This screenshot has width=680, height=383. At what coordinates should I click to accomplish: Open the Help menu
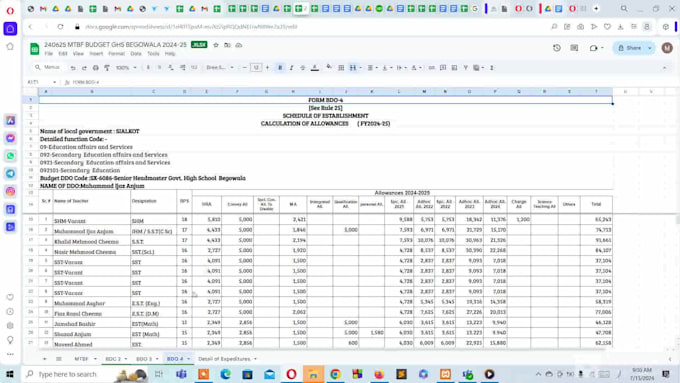pos(170,54)
